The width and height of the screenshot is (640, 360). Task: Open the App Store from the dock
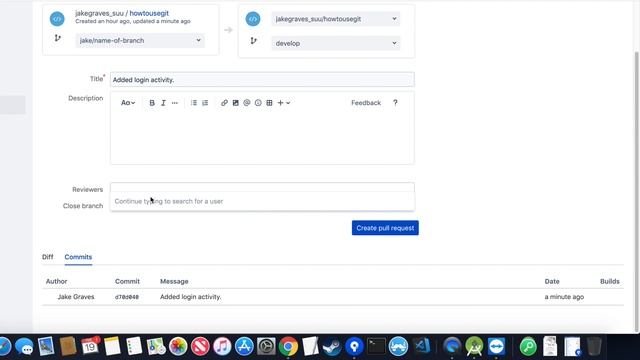click(244, 347)
